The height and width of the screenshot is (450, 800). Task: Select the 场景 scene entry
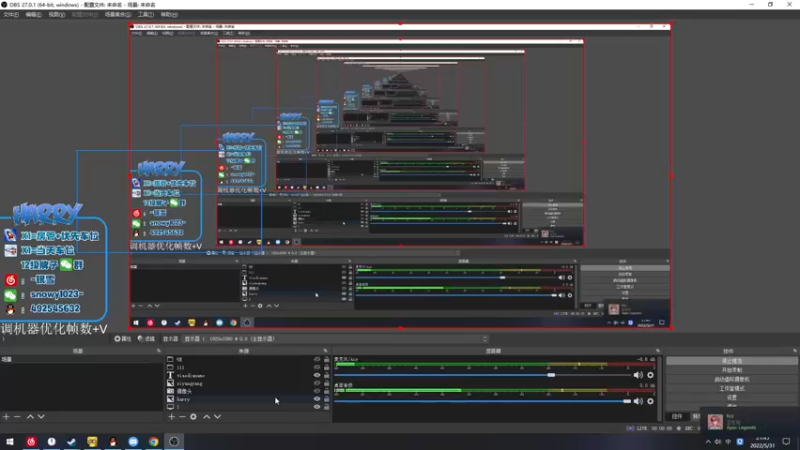(x=81, y=360)
